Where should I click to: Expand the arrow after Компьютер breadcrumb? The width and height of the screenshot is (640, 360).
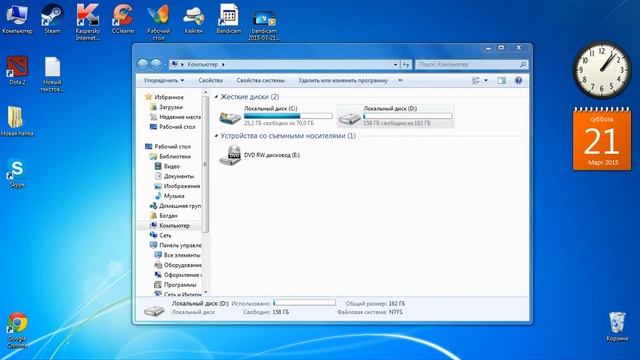pyautogui.click(x=223, y=64)
